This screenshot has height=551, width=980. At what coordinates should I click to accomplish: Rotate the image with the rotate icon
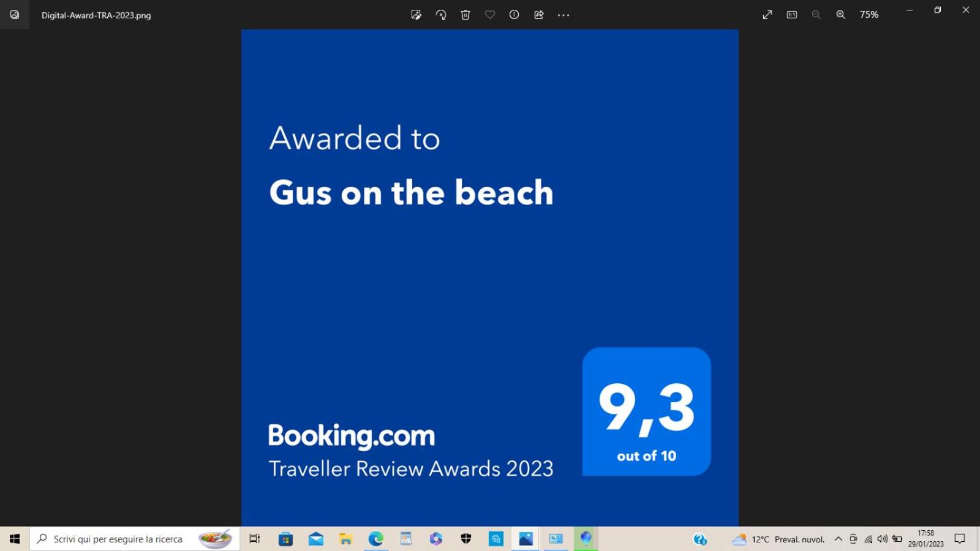[x=441, y=15]
